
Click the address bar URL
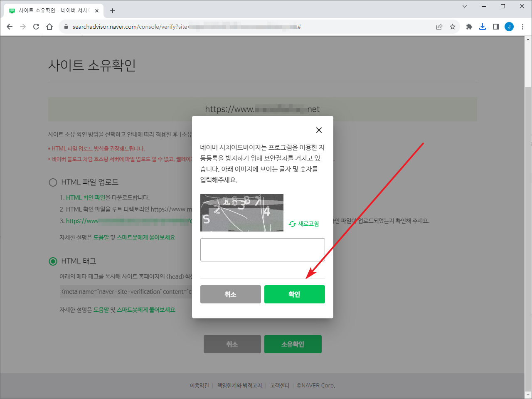tap(187, 27)
